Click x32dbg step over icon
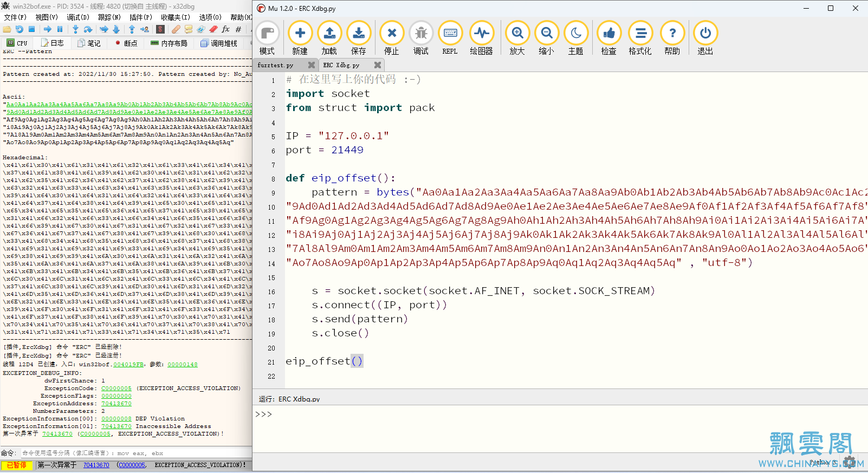 coord(88,29)
